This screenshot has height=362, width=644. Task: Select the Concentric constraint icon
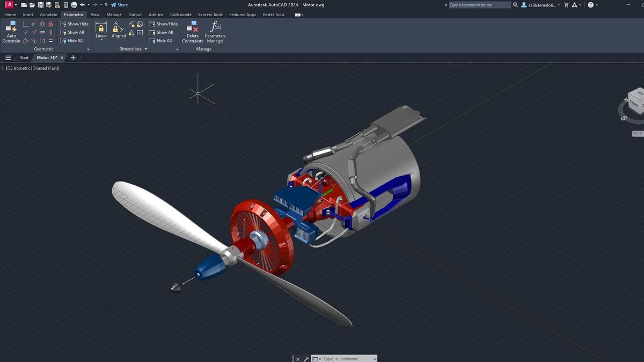click(42, 24)
